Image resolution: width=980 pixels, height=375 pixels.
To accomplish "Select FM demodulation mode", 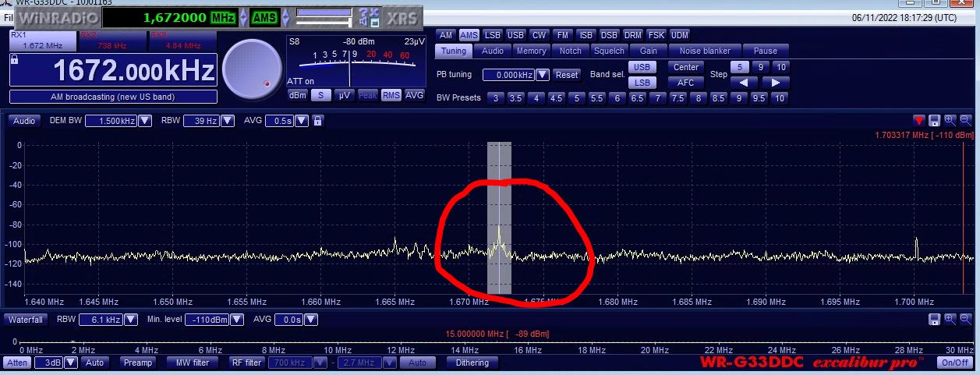I will click(562, 35).
